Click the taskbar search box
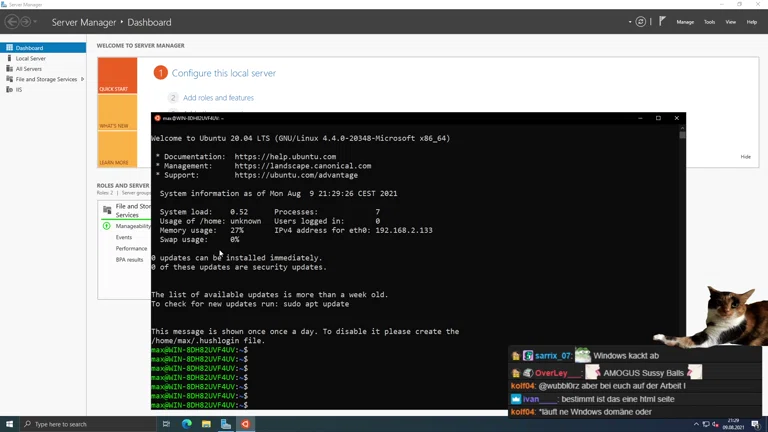768x432 pixels. 88,424
